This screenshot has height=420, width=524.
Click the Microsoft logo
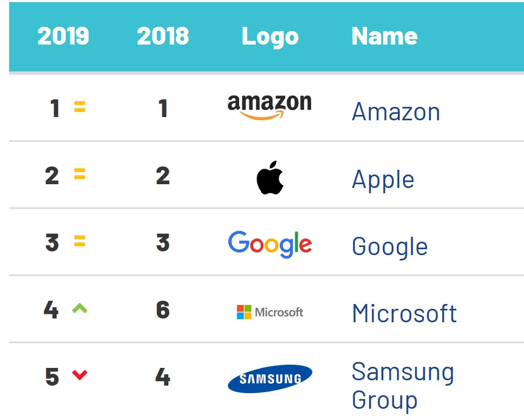click(270, 312)
